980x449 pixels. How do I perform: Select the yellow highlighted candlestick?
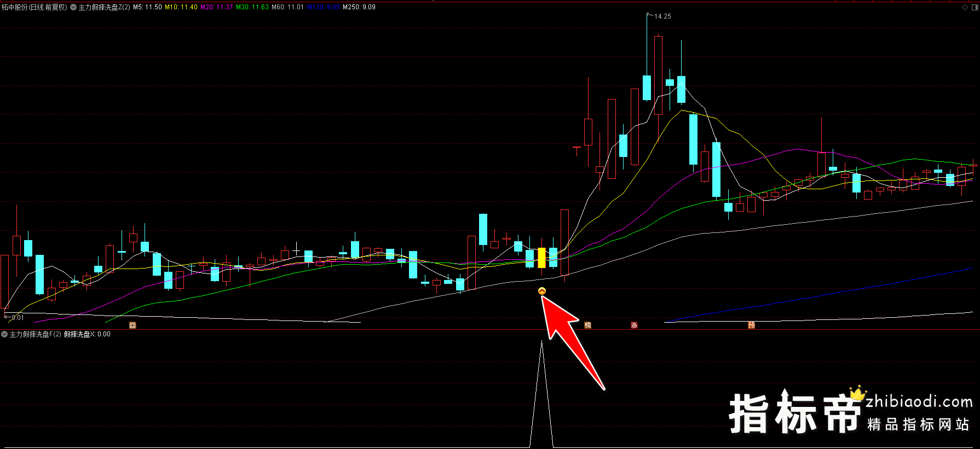[541, 258]
